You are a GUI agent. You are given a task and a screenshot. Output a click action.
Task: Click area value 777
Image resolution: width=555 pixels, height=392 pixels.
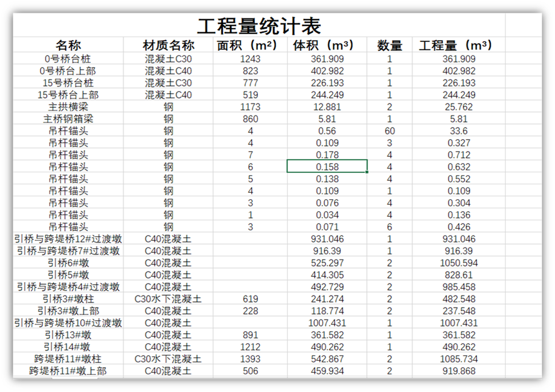pyautogui.click(x=250, y=83)
